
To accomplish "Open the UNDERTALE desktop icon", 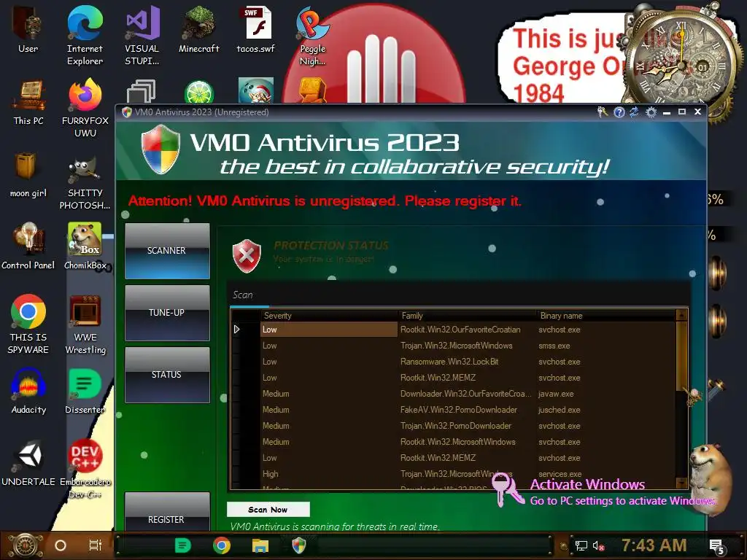I will coord(28,463).
